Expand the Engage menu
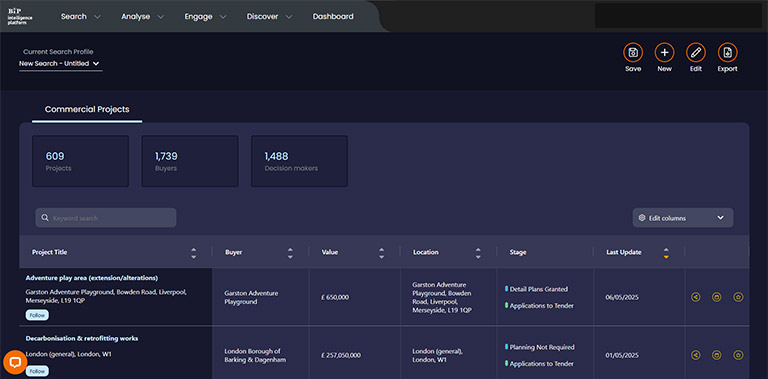This screenshot has height=379, width=768. pos(205,16)
